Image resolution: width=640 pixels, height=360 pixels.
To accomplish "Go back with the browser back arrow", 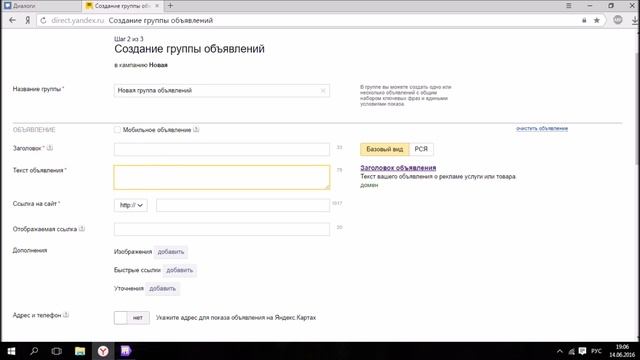I will (x=12, y=20).
